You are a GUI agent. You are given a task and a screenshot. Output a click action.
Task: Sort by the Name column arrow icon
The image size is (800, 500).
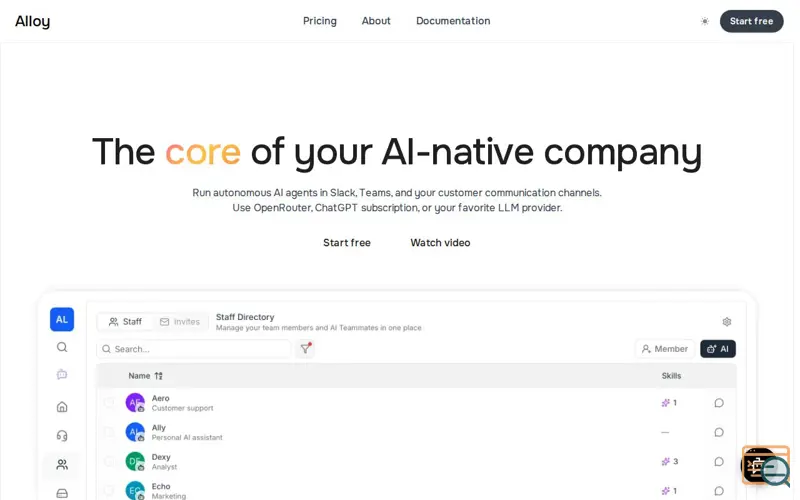(159, 376)
